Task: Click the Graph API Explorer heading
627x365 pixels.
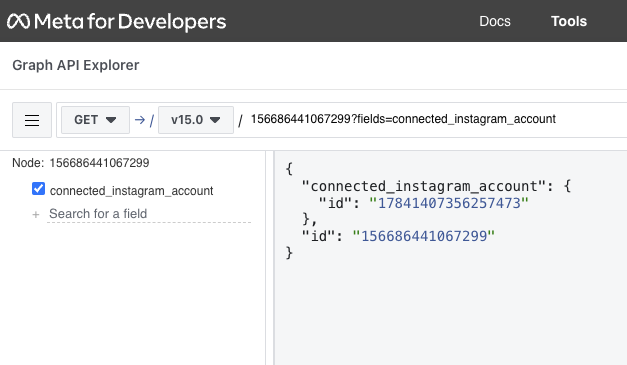Action: click(x=76, y=65)
